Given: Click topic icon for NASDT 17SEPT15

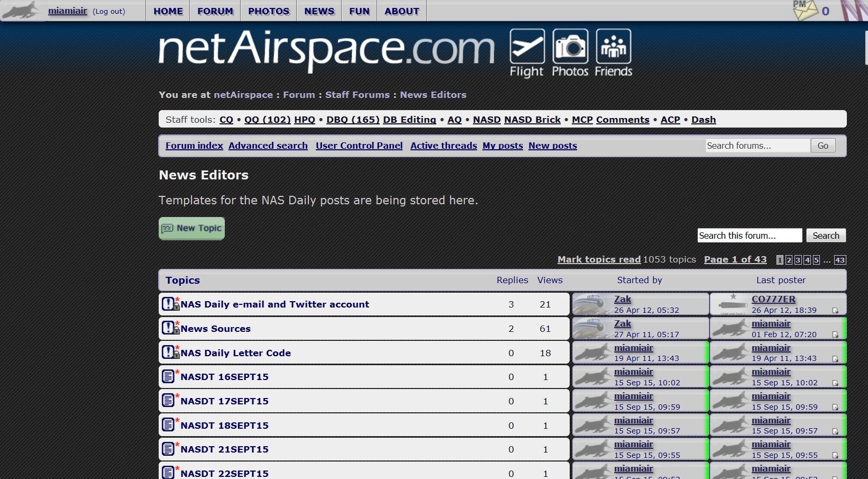Looking at the screenshot, I should (170, 401).
